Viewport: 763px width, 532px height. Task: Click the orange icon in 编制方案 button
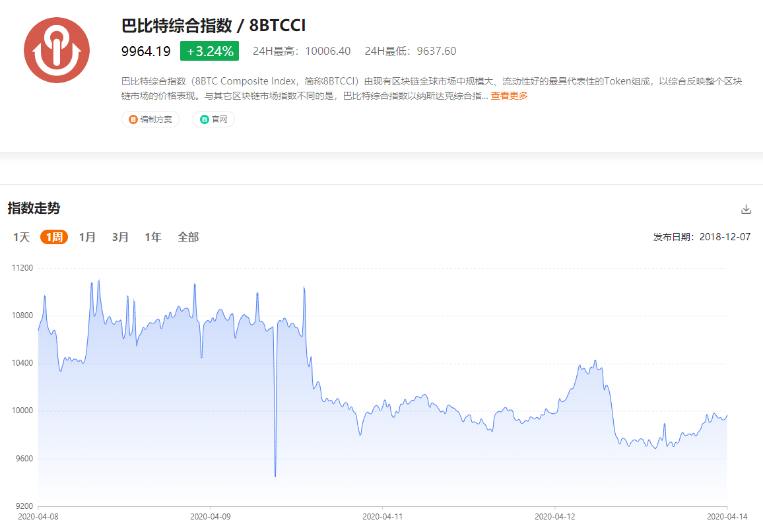(x=133, y=119)
